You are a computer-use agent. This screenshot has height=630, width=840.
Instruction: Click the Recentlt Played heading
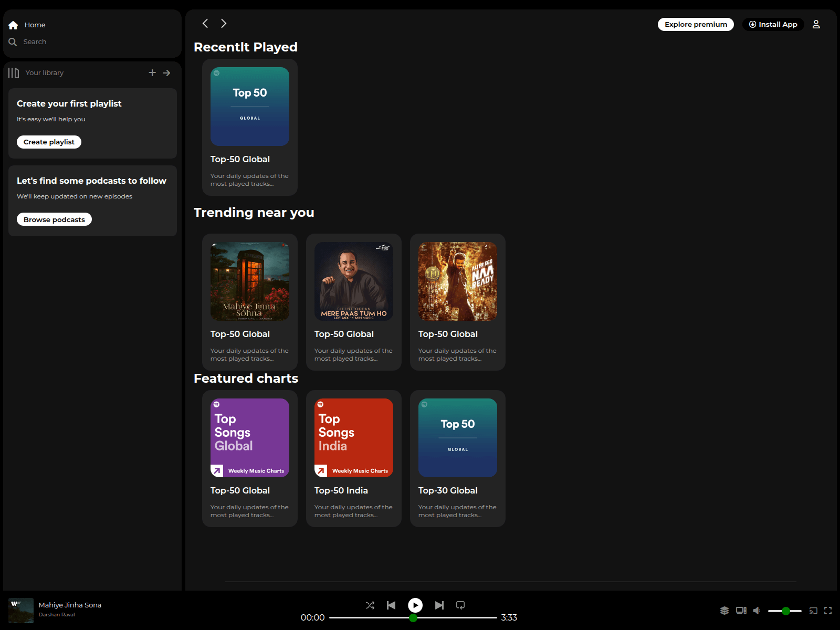[x=246, y=47]
